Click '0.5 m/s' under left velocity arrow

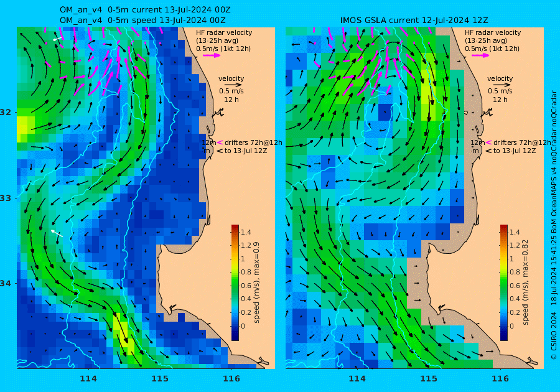(x=231, y=91)
